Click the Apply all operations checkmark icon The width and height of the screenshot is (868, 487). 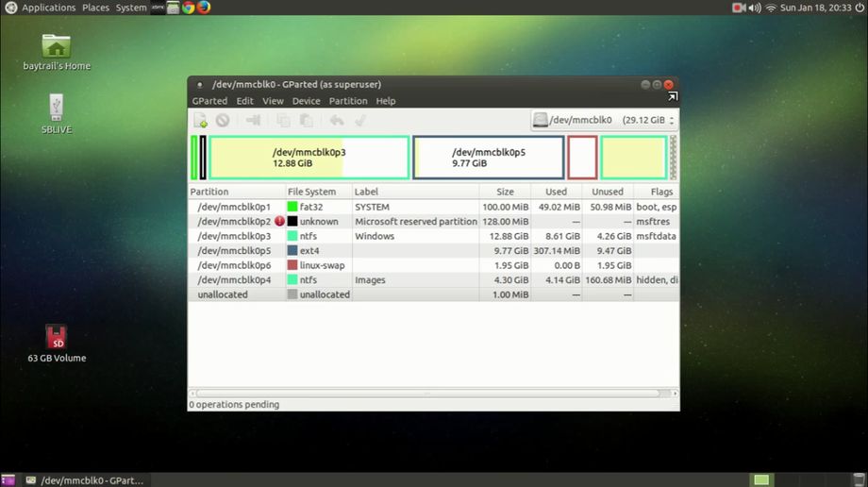359,121
